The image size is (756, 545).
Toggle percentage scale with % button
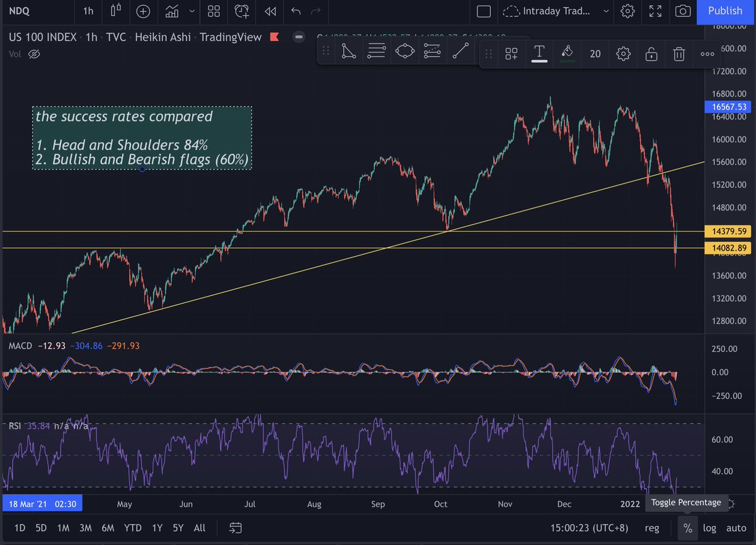point(688,528)
